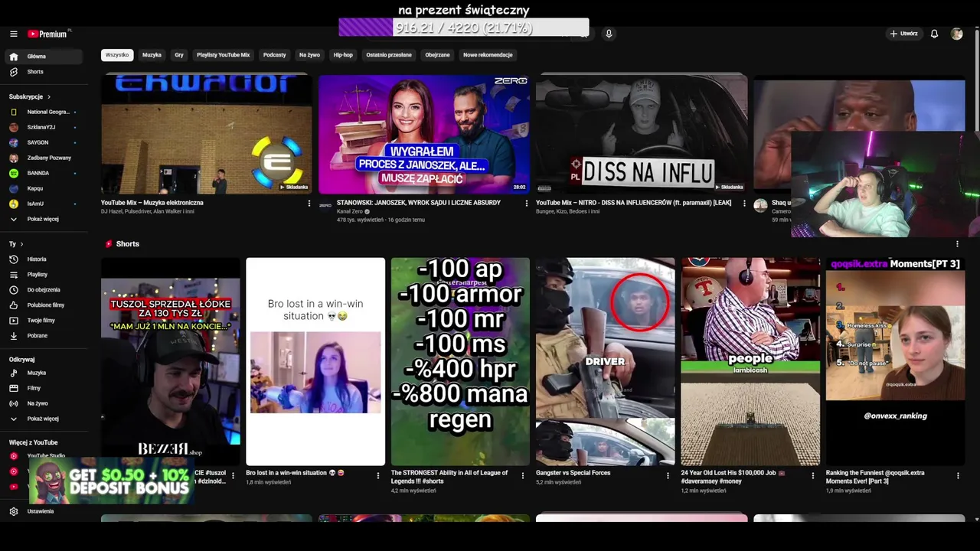Open the hamburger guide menu
The image size is (980, 551).
coord(13,34)
